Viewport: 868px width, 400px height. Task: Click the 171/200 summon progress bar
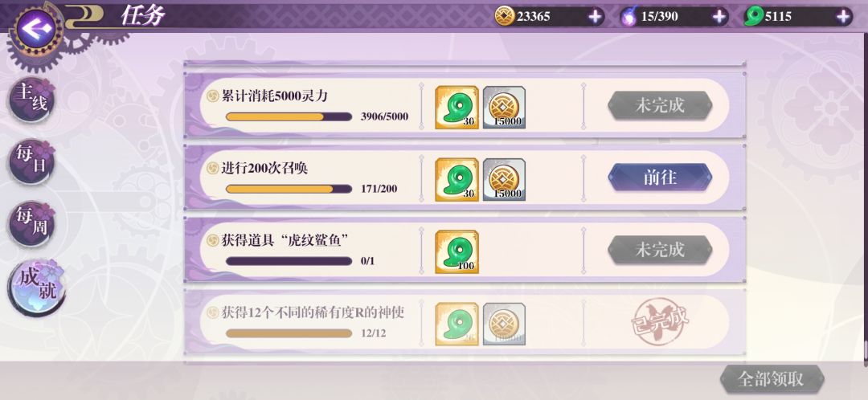(x=289, y=190)
